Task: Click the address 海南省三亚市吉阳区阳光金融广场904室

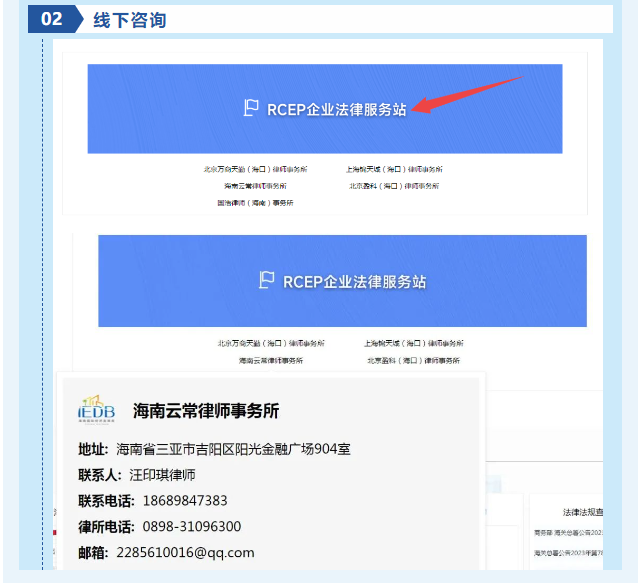Action: click(233, 449)
